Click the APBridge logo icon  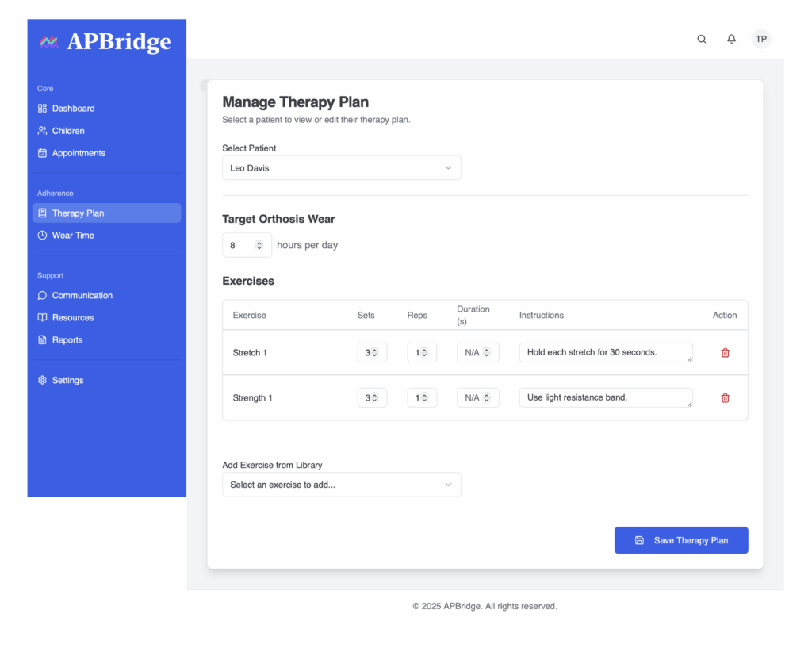tap(49, 42)
